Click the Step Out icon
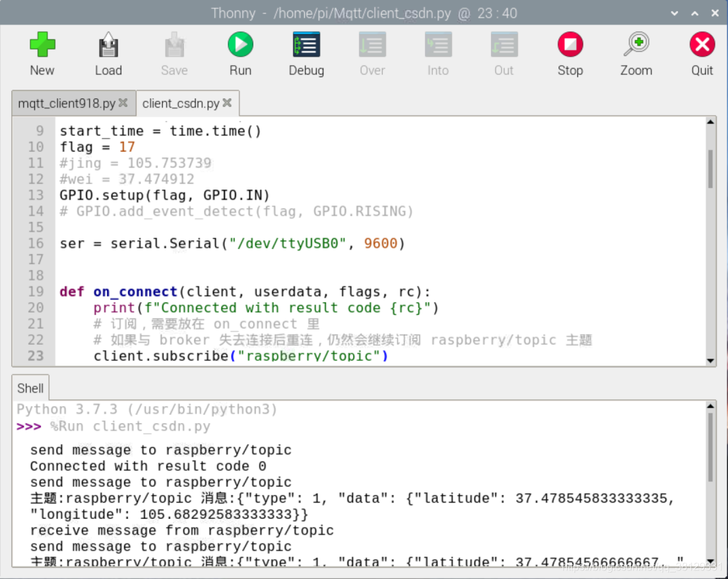728x579 pixels. point(504,45)
